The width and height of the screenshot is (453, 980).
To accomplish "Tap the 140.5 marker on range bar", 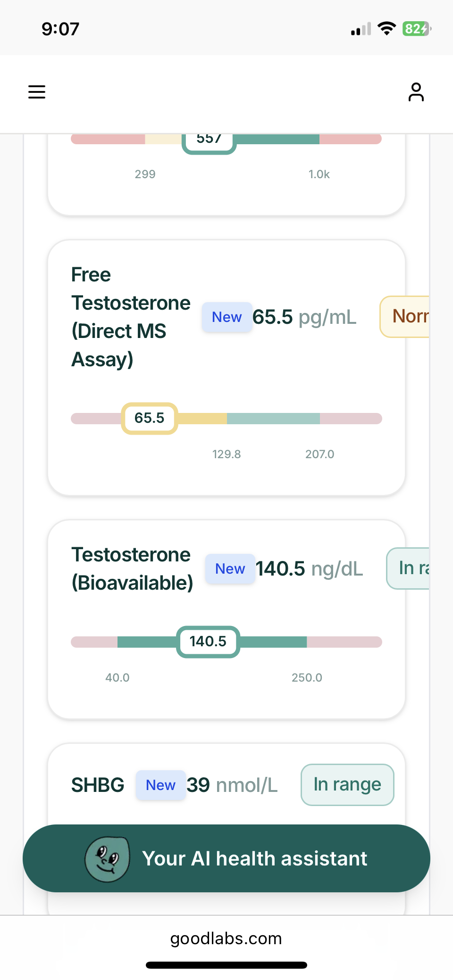I will pyautogui.click(x=208, y=642).
